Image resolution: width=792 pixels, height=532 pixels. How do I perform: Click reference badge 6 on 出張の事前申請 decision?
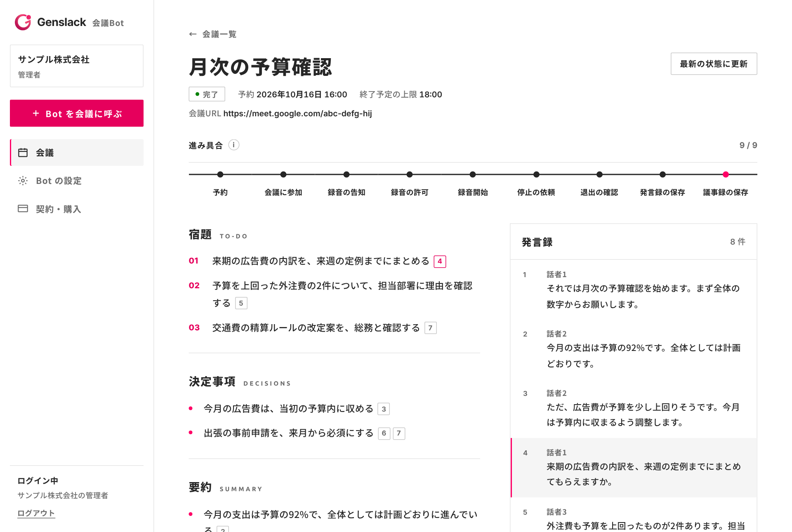coord(384,433)
